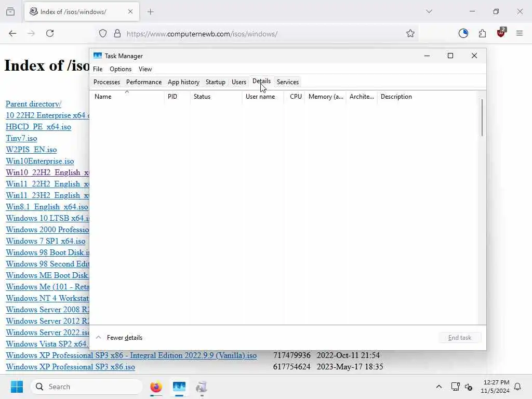
Task: Click the browser forward arrow
Action: tap(31, 33)
